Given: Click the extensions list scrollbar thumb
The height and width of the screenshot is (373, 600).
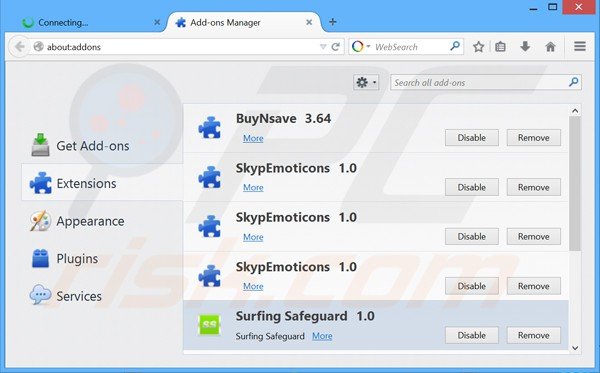Looking at the screenshot, I should tap(575, 184).
